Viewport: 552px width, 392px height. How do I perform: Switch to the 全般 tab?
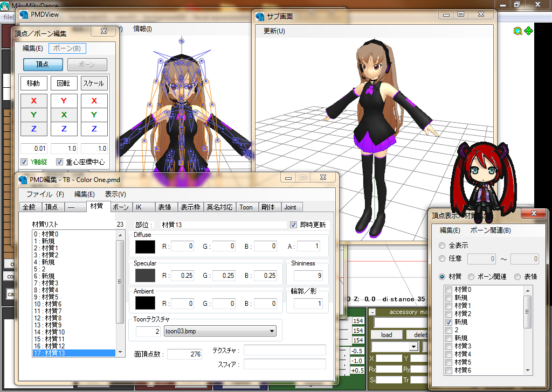coord(30,207)
